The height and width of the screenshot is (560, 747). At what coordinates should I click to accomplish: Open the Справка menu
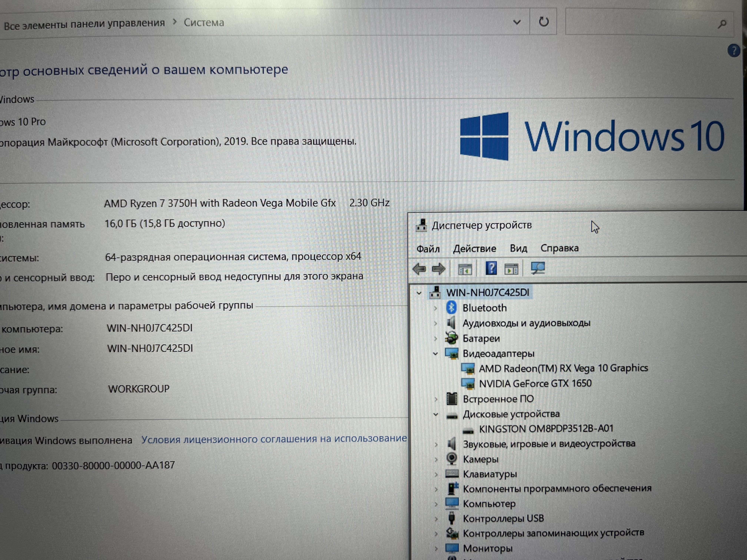click(559, 248)
